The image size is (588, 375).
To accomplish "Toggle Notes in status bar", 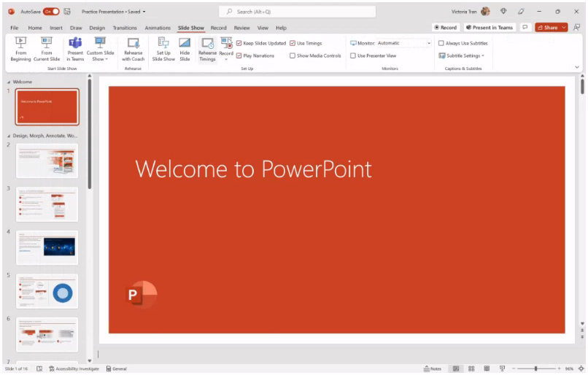I will point(433,368).
